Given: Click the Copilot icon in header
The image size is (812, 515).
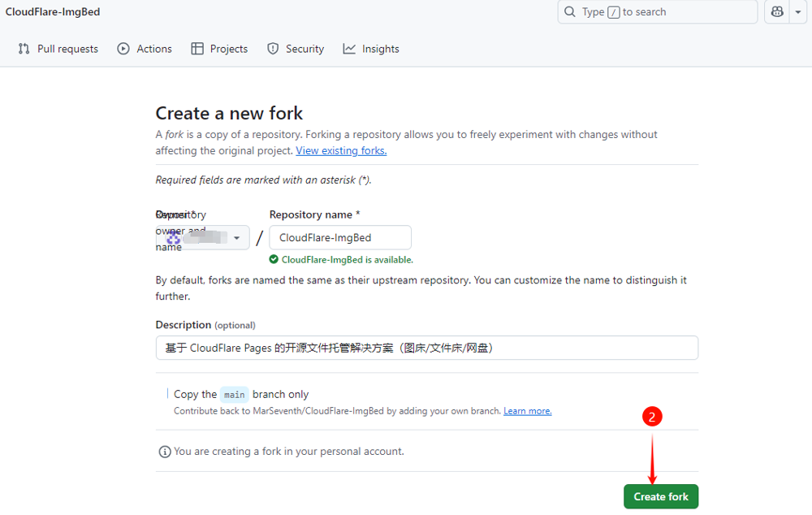Looking at the screenshot, I should [x=777, y=12].
